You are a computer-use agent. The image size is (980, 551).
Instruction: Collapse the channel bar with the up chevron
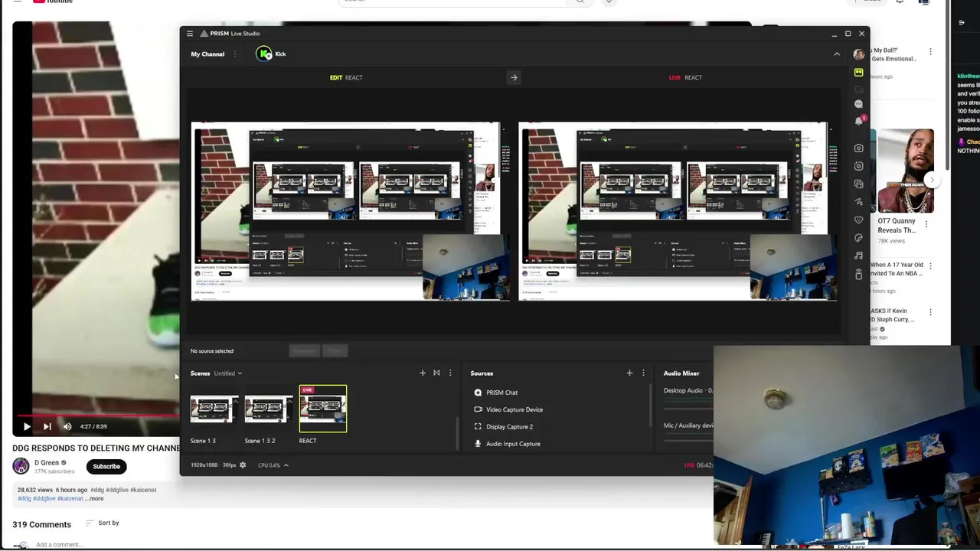[x=837, y=54]
